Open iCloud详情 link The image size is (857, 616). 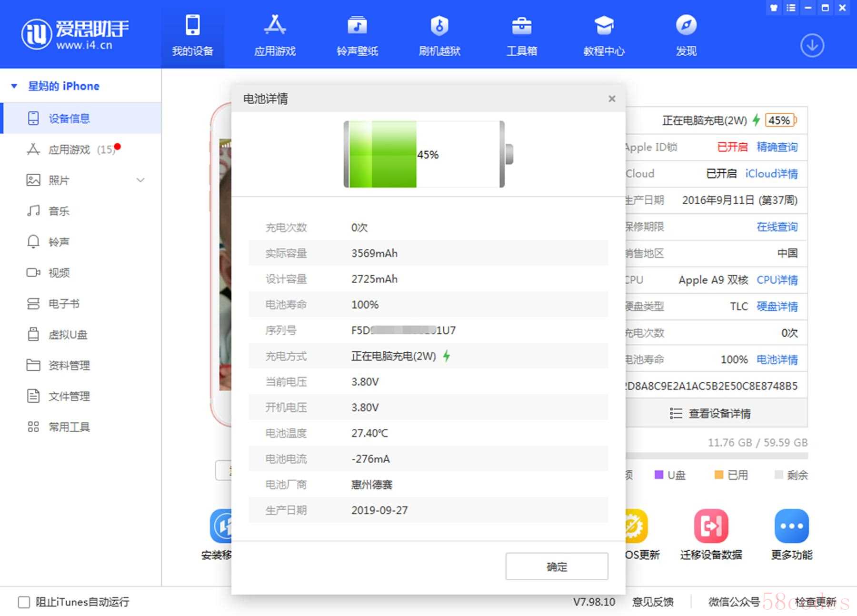pyautogui.click(x=771, y=174)
